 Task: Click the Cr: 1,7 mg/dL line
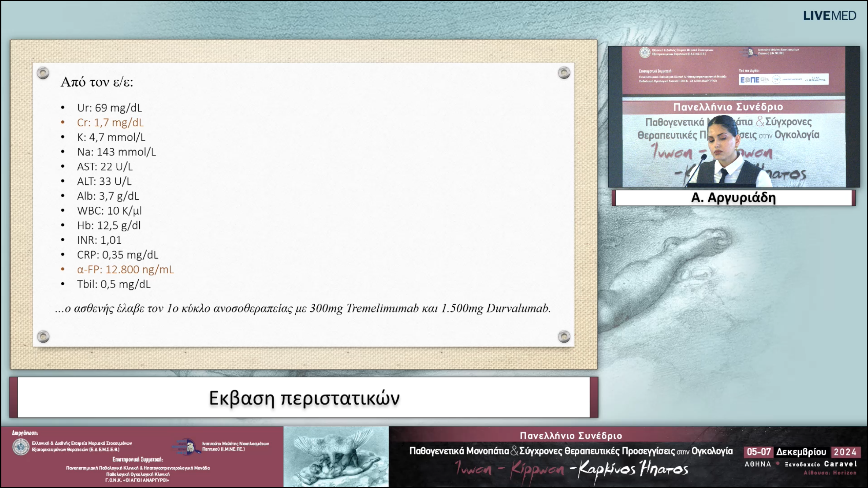(x=110, y=122)
